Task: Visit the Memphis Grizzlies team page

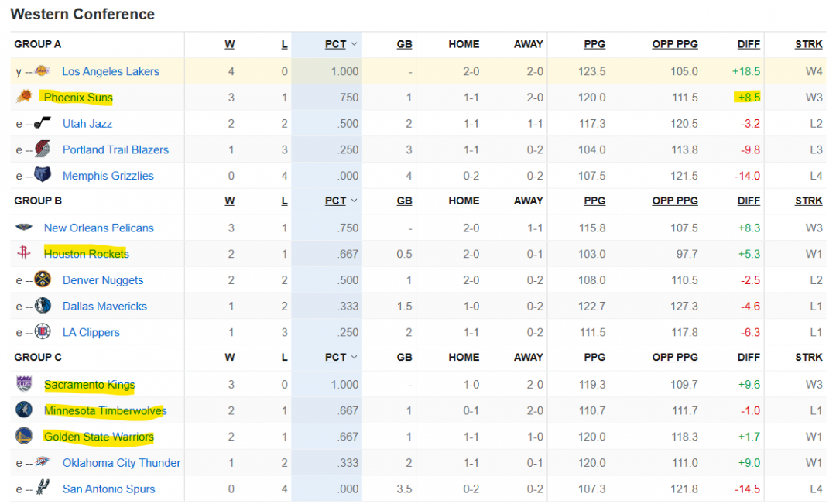Action: pos(108,176)
